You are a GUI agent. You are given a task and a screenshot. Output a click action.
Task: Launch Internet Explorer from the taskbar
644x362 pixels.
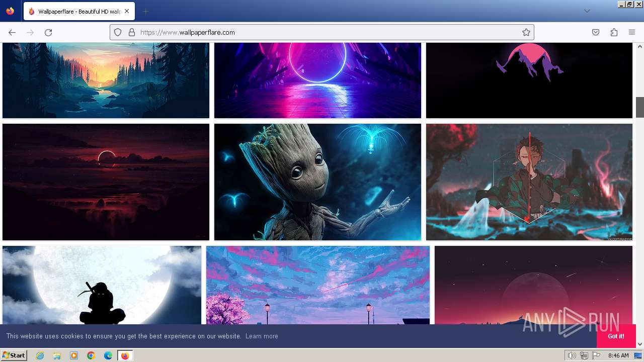(40, 355)
